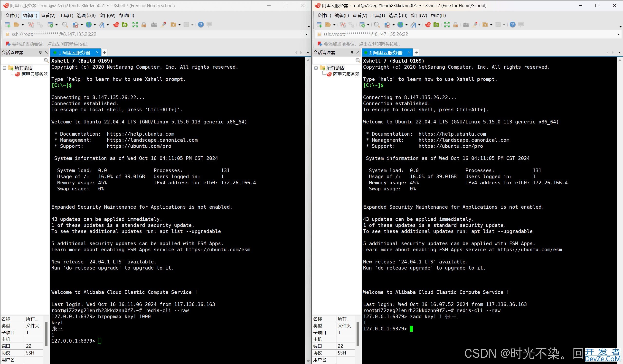This screenshot has width=623, height=364.
Task: Click Lock screen icon in left window toolbar
Action: click(x=144, y=24)
